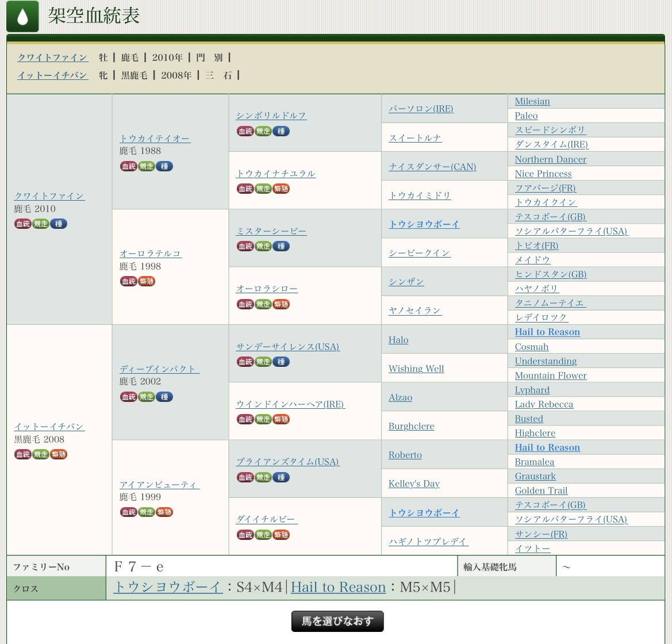Open the ハギノトップレディ link
The width and height of the screenshot is (672, 644).
428,542
